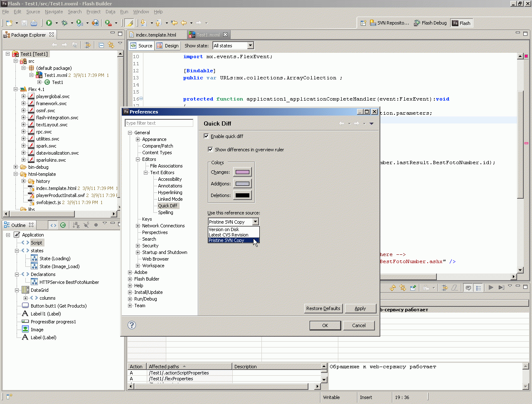Select Hyperlinking in preferences tree
Image resolution: width=532 pixels, height=404 pixels.
170,192
